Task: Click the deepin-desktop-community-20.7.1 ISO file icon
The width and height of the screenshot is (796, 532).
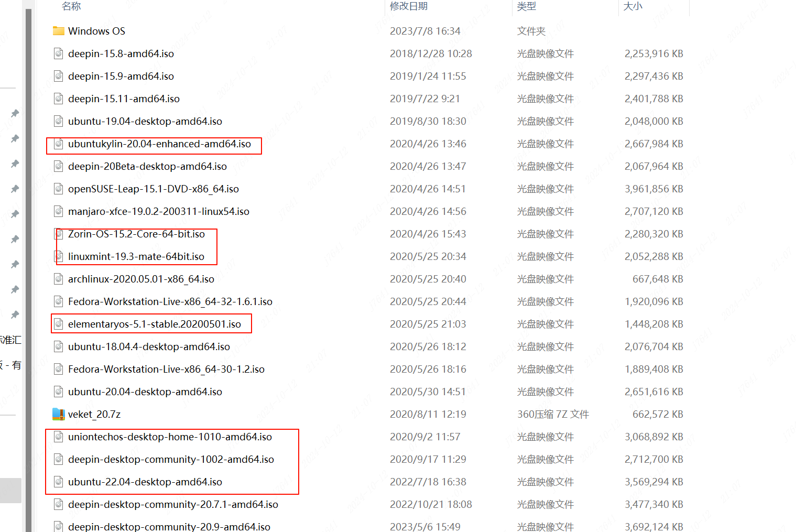Action: click(59, 504)
